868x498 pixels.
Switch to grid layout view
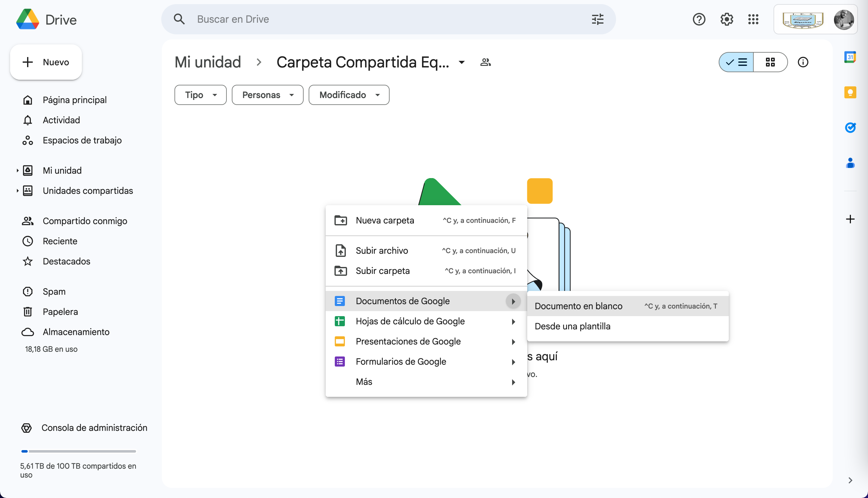(770, 62)
